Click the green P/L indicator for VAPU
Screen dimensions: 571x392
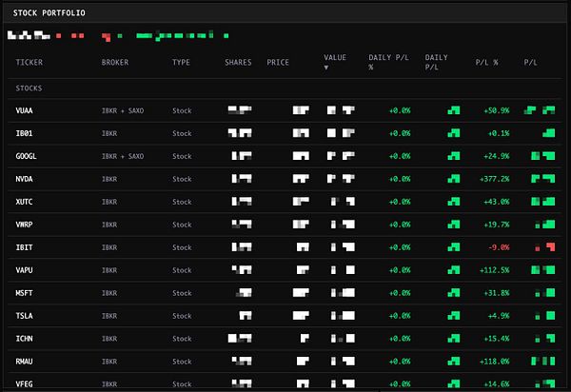pyautogui.click(x=543, y=269)
